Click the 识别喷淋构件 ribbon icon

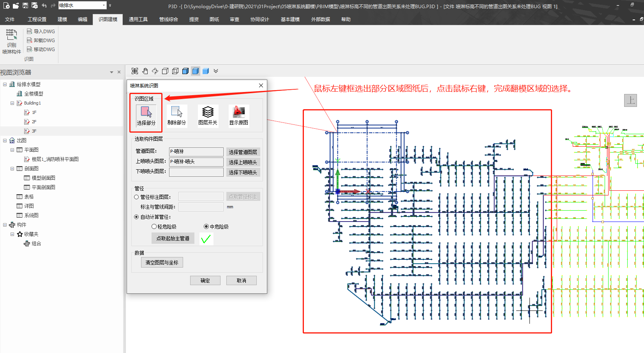click(x=11, y=41)
